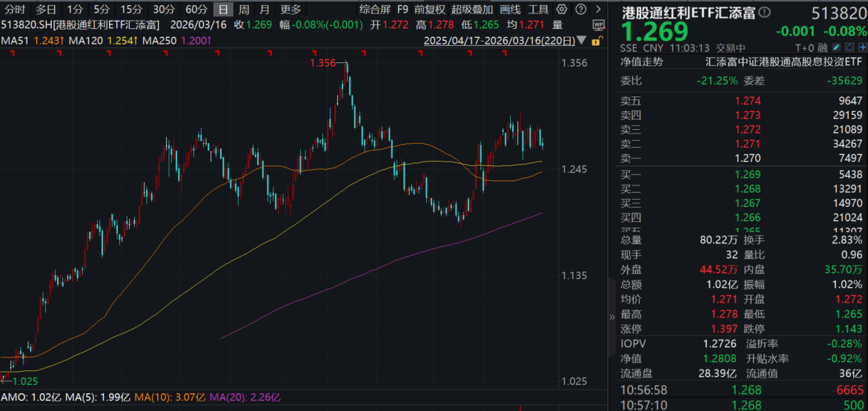Collapse the right panel with double-arrow handle
This screenshot has height=411, width=868.
tap(612, 317)
